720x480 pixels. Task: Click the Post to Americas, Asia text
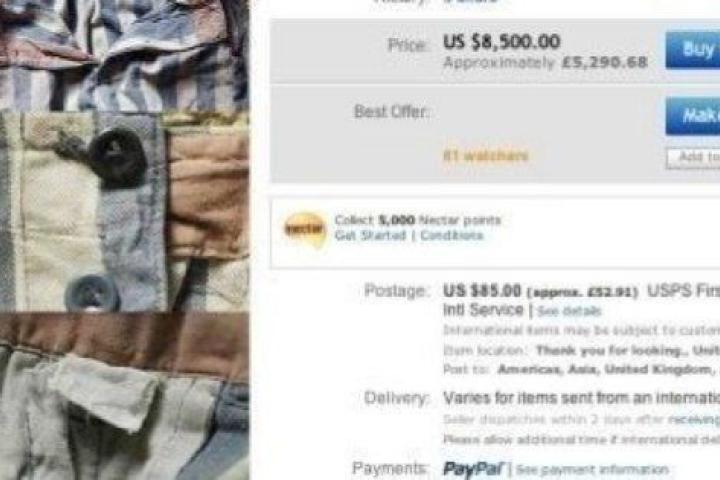tap(581, 370)
